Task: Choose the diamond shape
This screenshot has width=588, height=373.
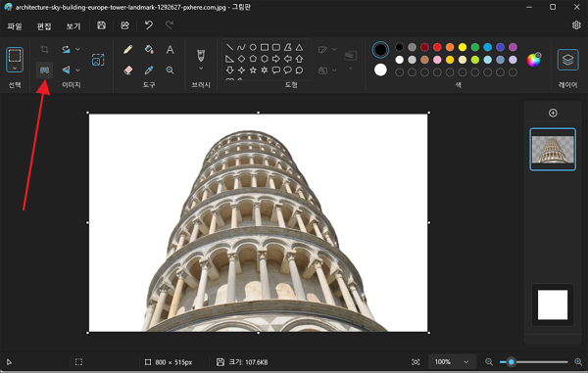Action: point(241,59)
